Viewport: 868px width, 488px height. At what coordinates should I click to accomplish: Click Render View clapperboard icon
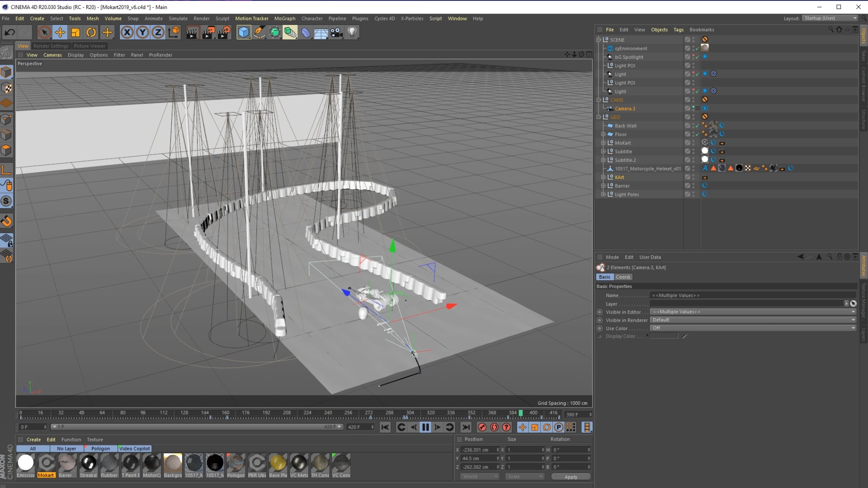click(192, 32)
